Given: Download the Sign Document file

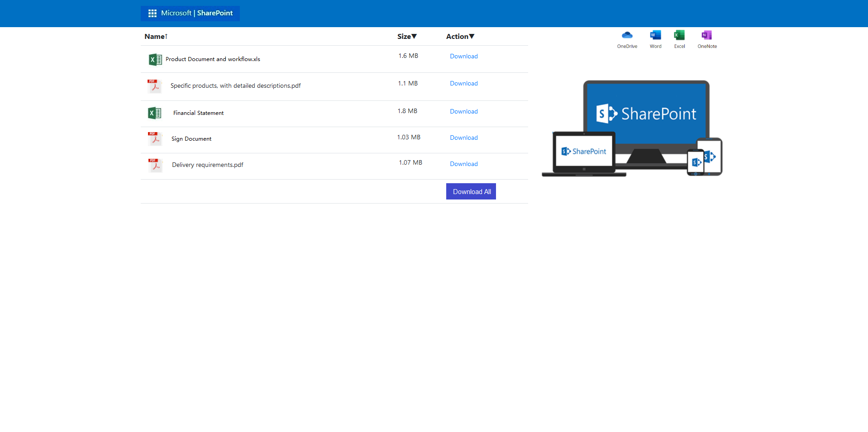Looking at the screenshot, I should click(x=464, y=138).
